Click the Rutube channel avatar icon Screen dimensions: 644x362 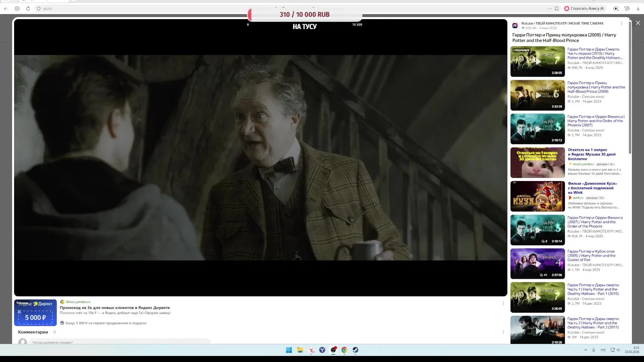click(515, 26)
